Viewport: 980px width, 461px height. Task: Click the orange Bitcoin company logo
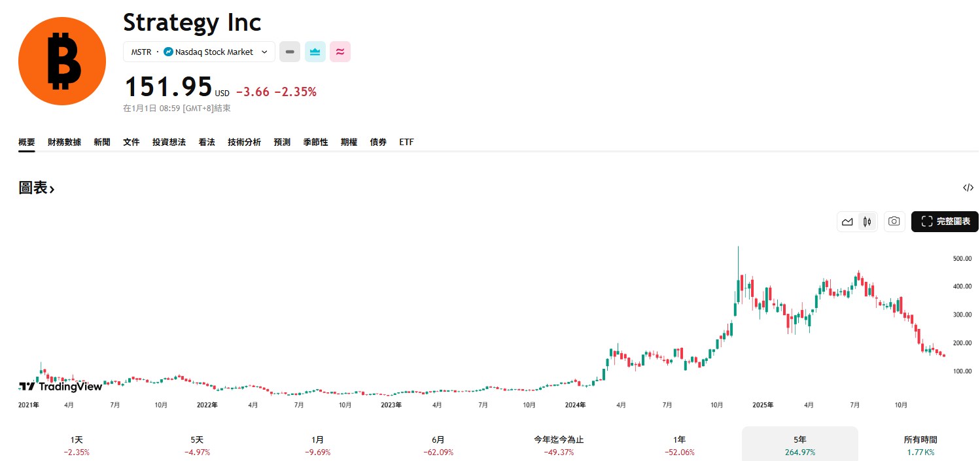(x=62, y=61)
